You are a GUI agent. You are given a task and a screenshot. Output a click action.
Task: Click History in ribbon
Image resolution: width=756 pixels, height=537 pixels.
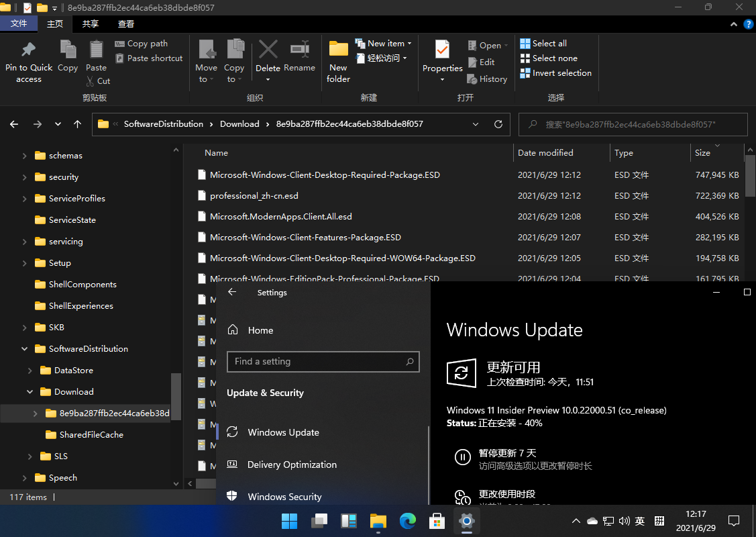(x=487, y=79)
